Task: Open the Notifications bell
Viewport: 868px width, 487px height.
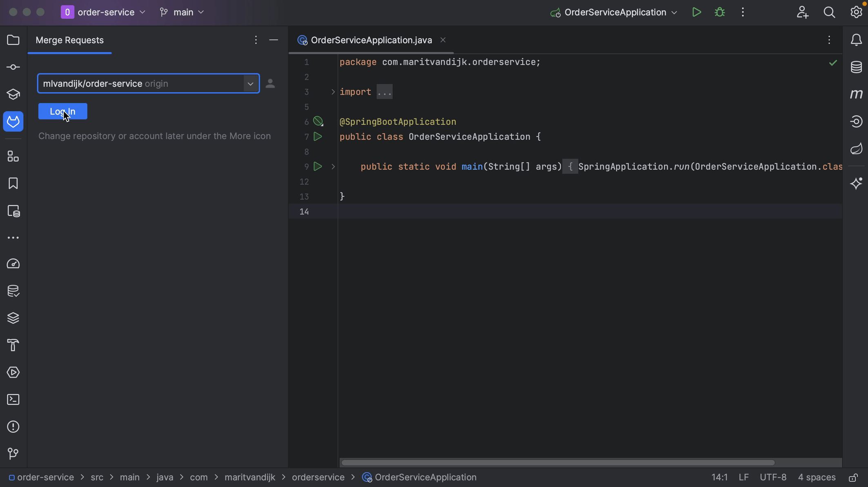Action: [x=856, y=40]
